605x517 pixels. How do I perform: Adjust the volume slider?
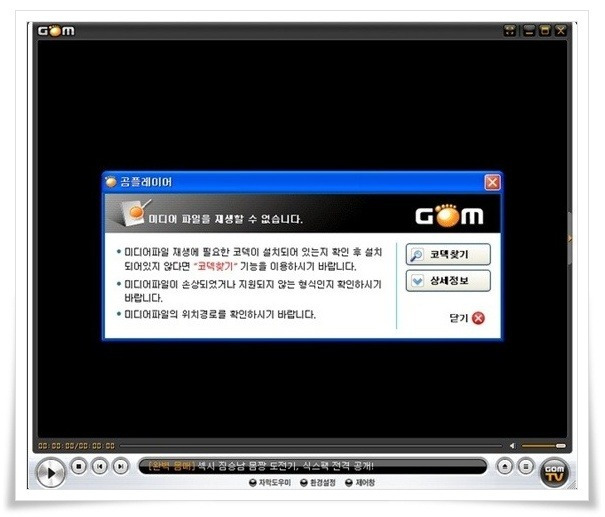(x=544, y=446)
